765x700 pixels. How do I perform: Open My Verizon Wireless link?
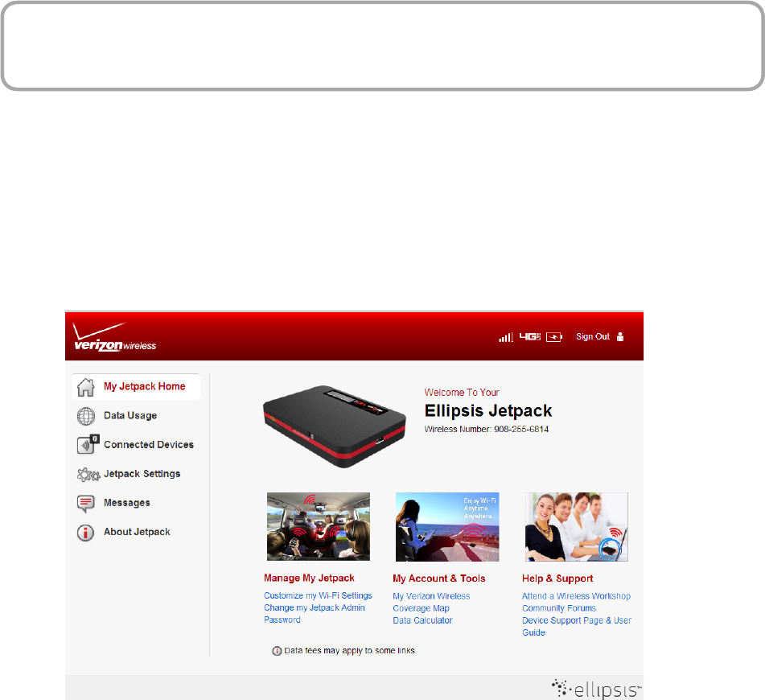[431, 596]
